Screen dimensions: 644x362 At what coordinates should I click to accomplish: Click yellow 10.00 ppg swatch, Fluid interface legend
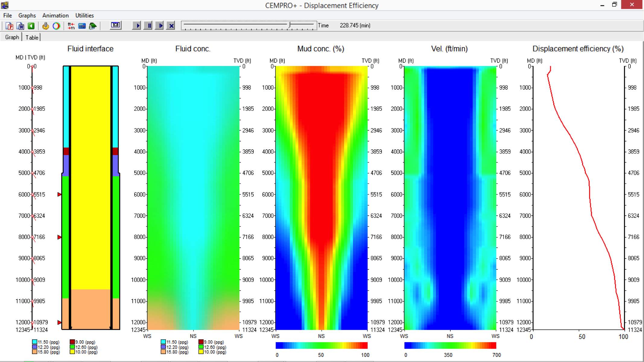click(x=72, y=352)
